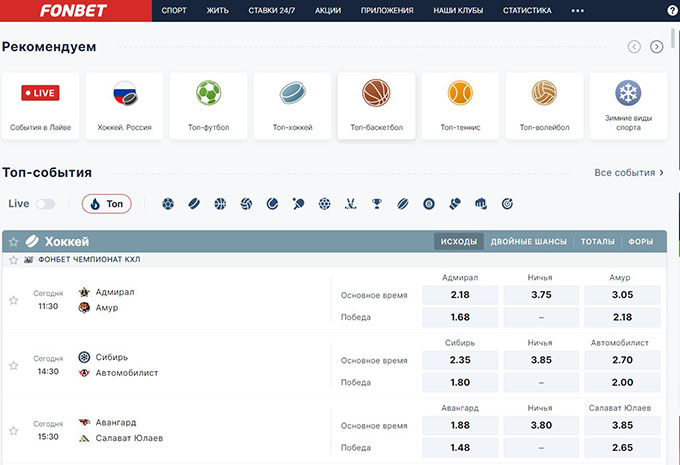Filter top events by volleyball icon
680x465 pixels.
[x=246, y=203]
